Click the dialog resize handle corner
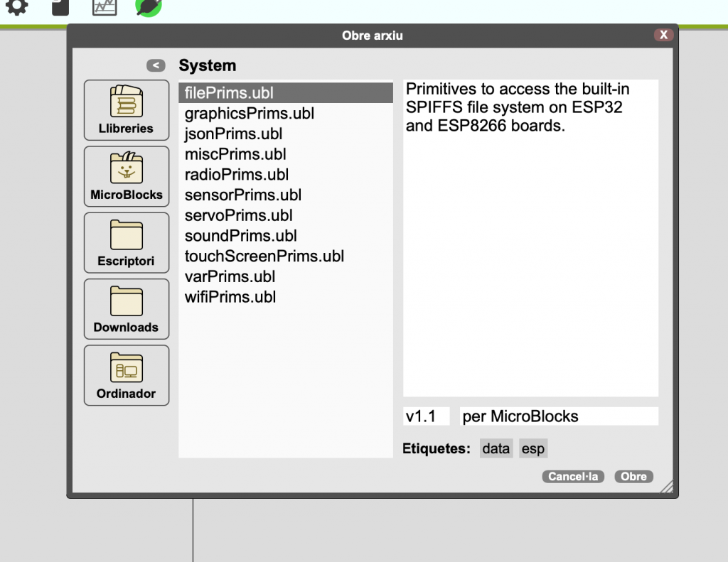 667,487
